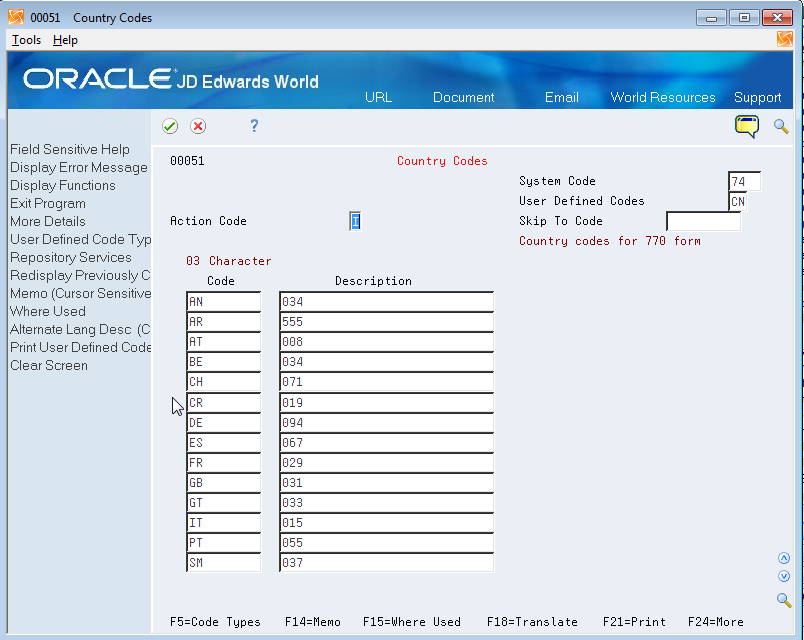Click User Defined Codes field CN
The image size is (804, 640).
[738, 202]
